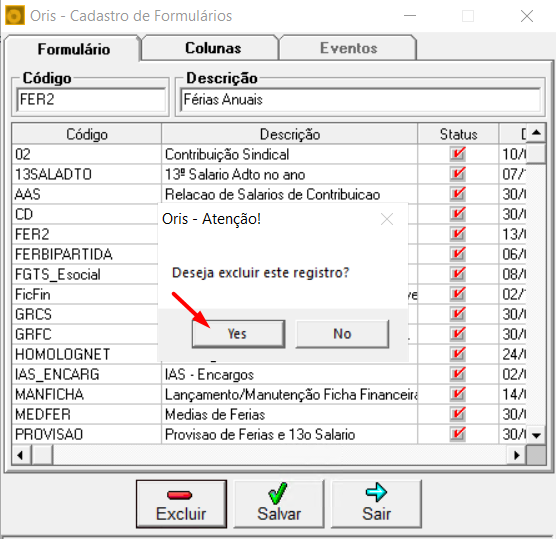Select the AAS code cell
This screenshot has height=539, width=556.
[x=87, y=194]
